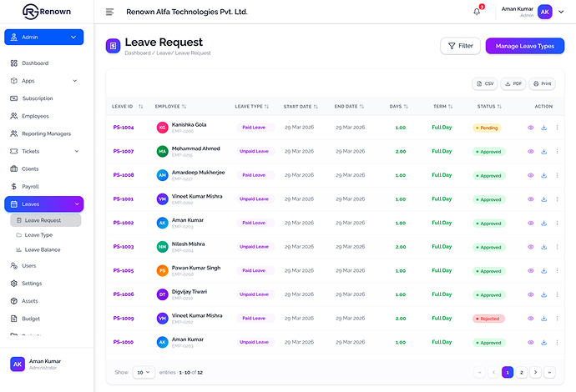Viewport: 576px width, 392px height.
Task: View details of leave PS-1004
Action: pos(530,128)
